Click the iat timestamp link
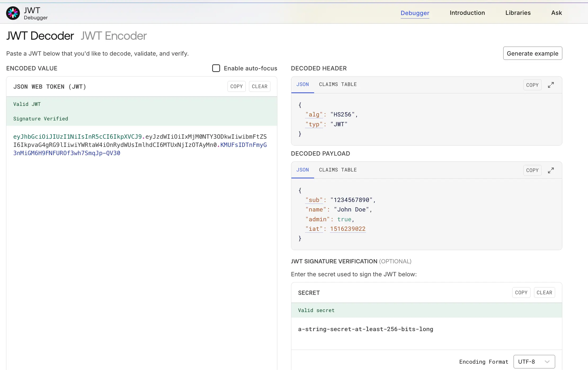 (x=348, y=229)
